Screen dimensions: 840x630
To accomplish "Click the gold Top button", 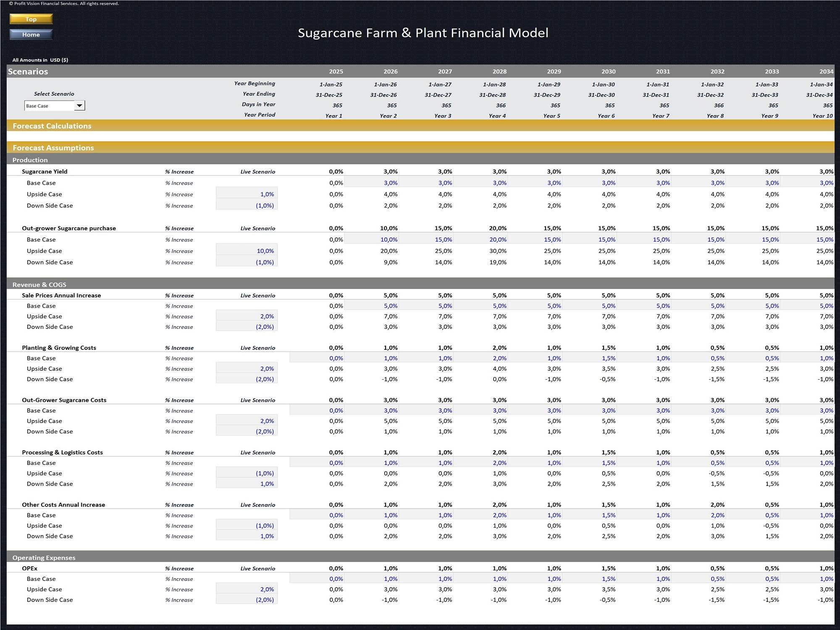I will (x=31, y=19).
